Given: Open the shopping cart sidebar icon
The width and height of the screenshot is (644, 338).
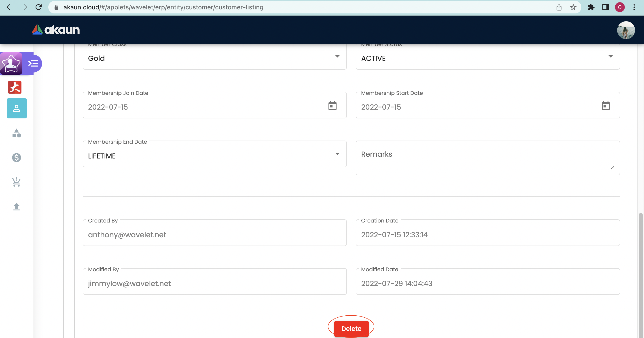Looking at the screenshot, I should pyautogui.click(x=17, y=182).
